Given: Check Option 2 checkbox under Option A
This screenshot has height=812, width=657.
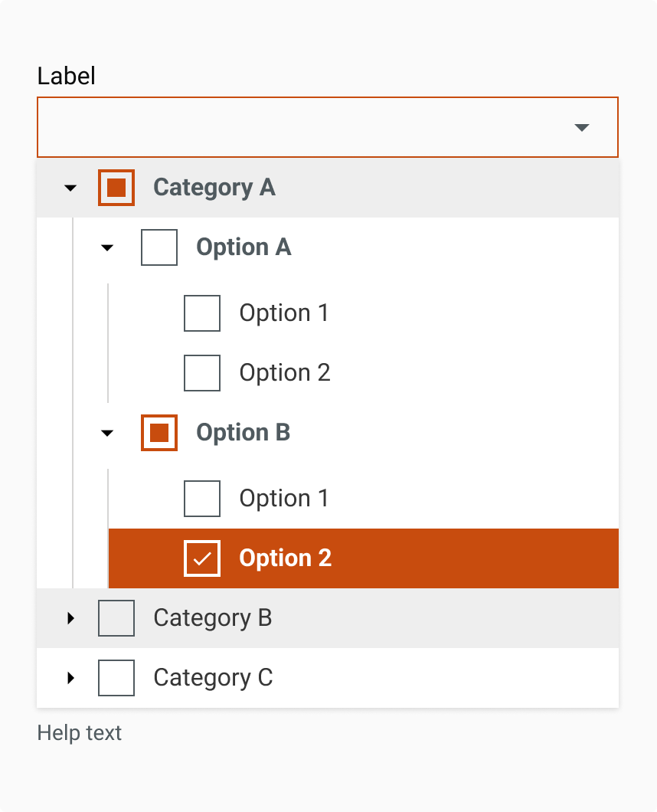Looking at the screenshot, I should [202, 373].
